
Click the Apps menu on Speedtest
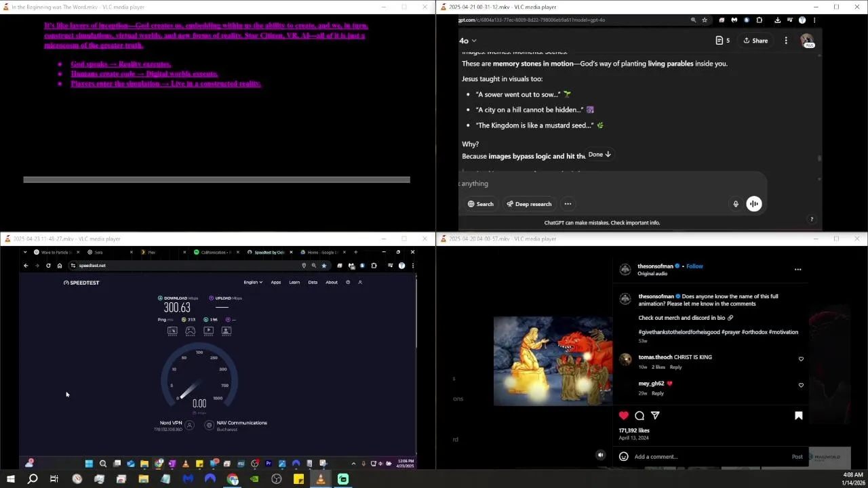(276, 282)
